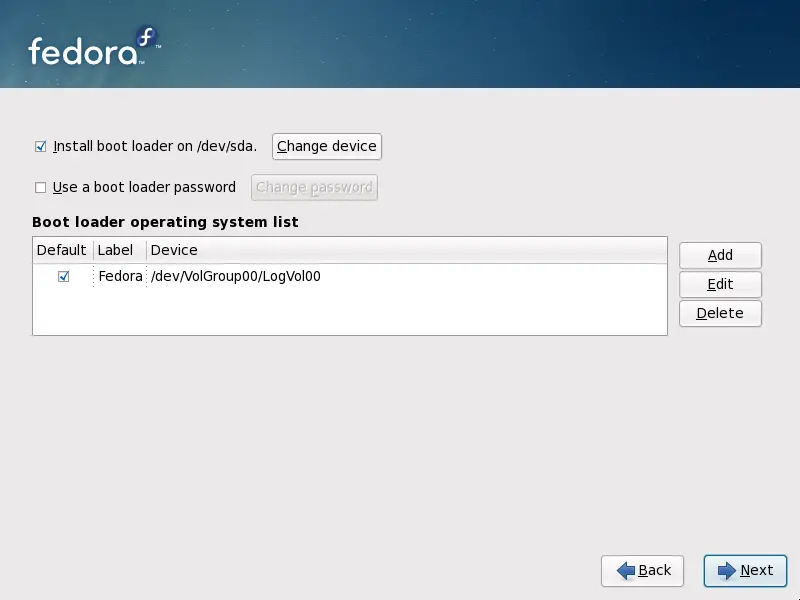Image resolution: width=800 pixels, height=600 pixels.
Task: Select the /dev/VolGroup00/LogVol00 device cell
Action: tap(235, 277)
